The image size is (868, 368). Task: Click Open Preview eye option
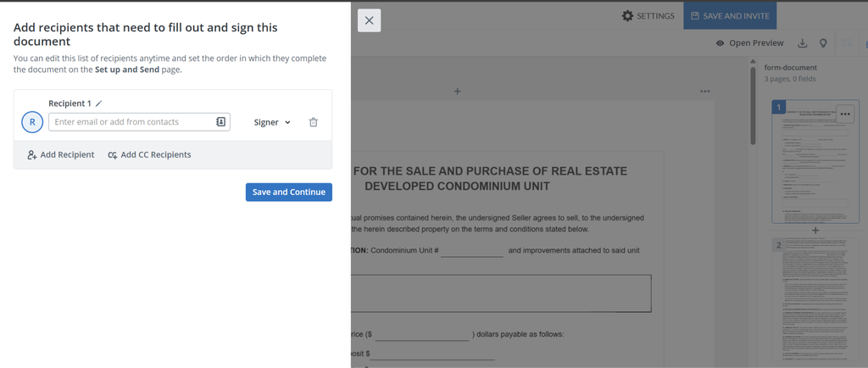point(750,43)
